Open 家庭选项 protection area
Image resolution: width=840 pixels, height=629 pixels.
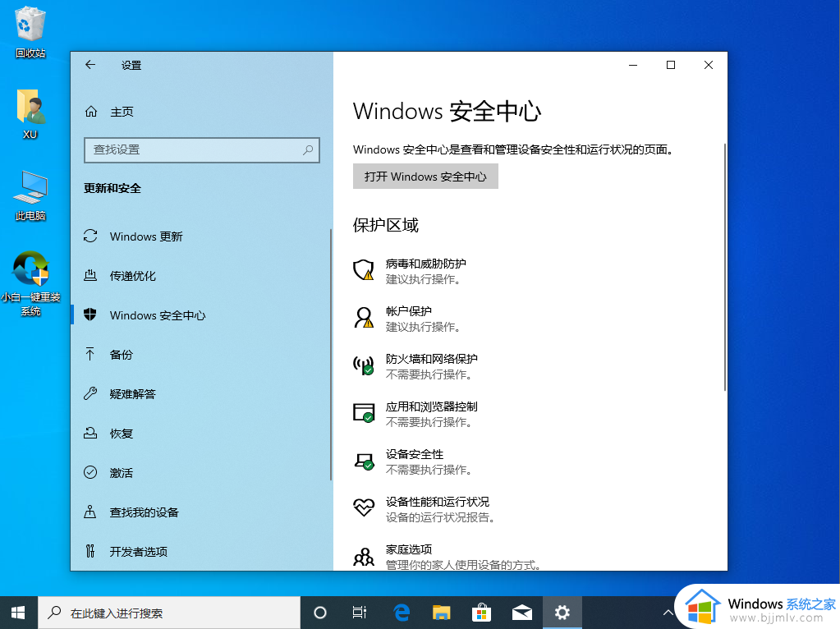pos(448,557)
